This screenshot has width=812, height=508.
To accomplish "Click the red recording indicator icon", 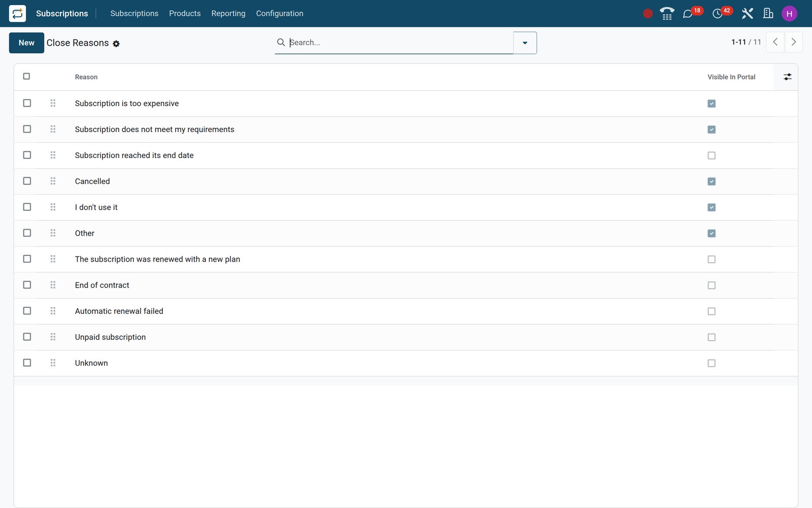I will click(648, 14).
